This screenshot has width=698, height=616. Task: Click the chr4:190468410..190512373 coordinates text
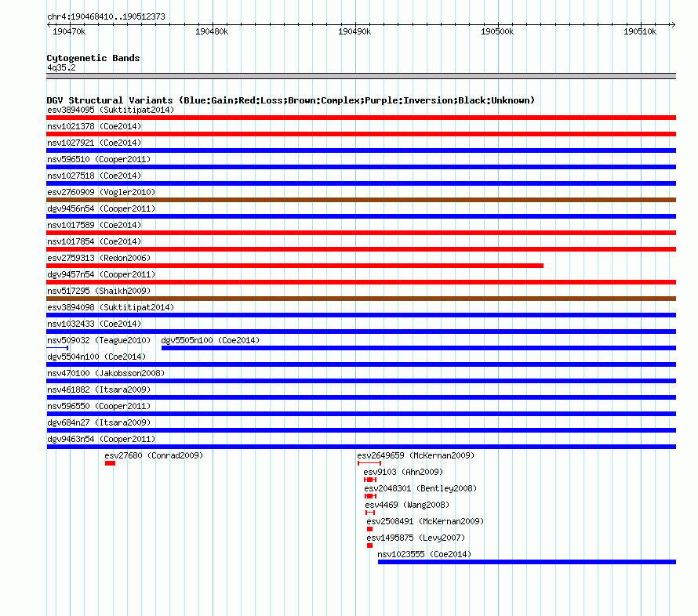106,16
